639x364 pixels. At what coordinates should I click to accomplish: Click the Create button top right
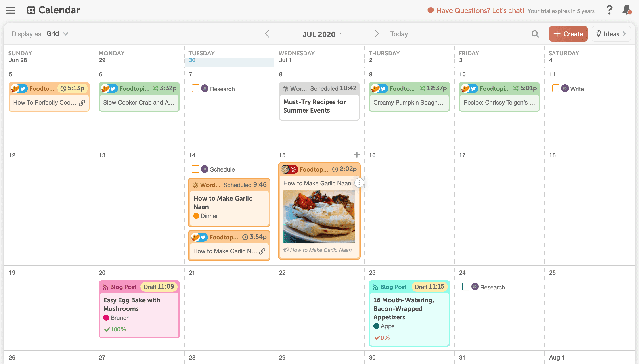coord(568,34)
